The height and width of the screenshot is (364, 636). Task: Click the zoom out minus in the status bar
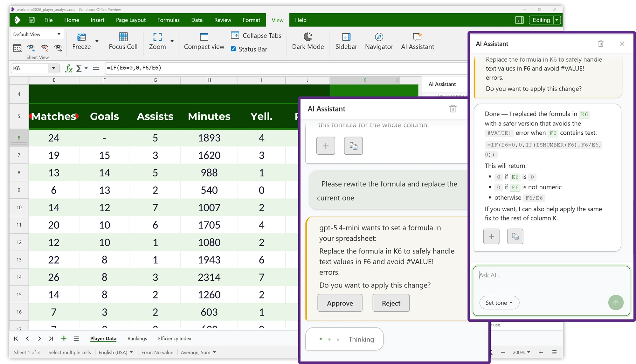pos(503,352)
